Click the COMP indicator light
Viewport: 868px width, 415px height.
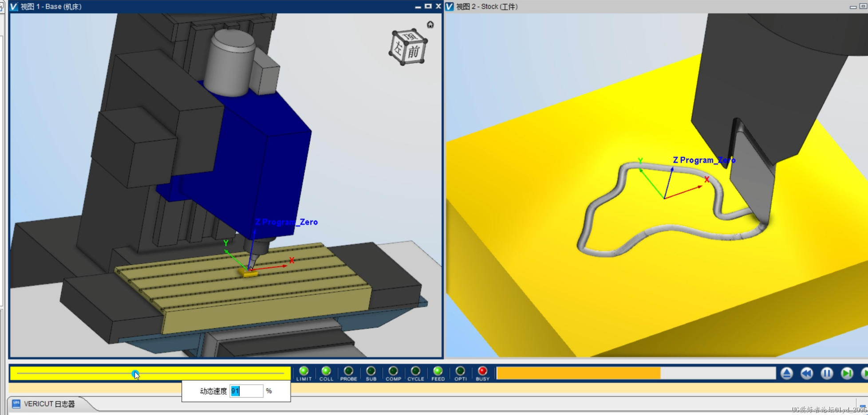click(x=393, y=371)
